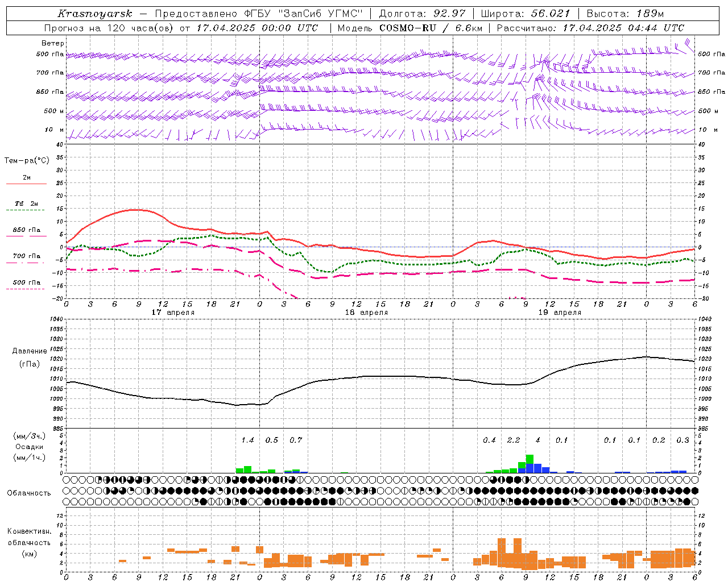
Task: Click the Осадки precipitation label
Action: click(x=30, y=447)
